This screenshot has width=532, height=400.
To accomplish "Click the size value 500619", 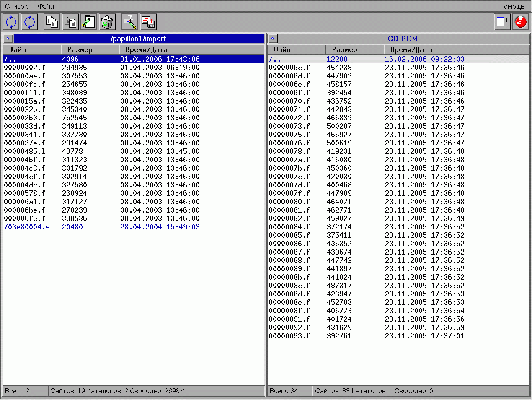I will click(339, 143).
